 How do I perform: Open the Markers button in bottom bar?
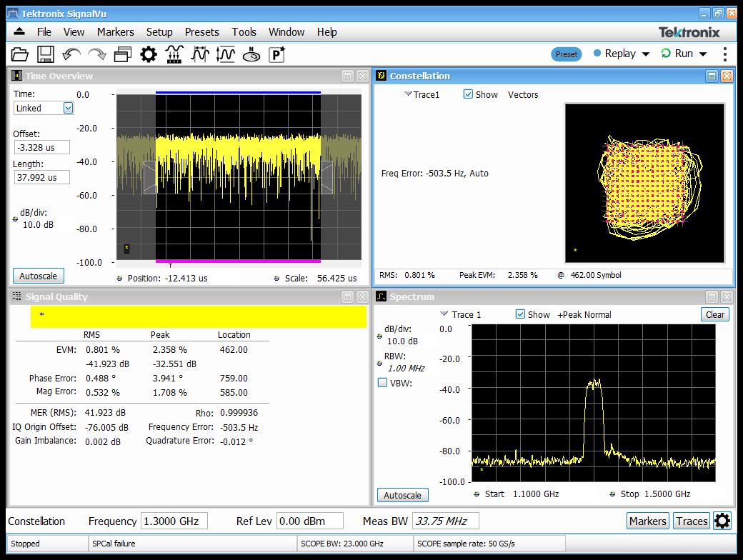click(x=648, y=521)
